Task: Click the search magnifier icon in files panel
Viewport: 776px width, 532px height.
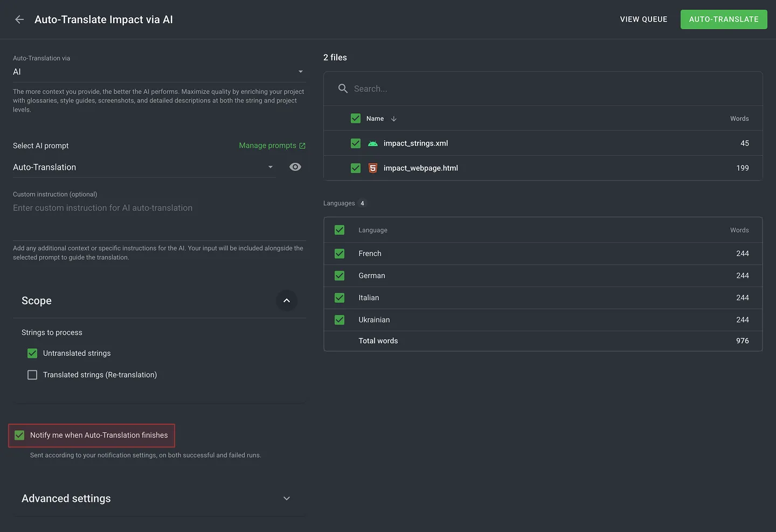Action: [x=343, y=88]
